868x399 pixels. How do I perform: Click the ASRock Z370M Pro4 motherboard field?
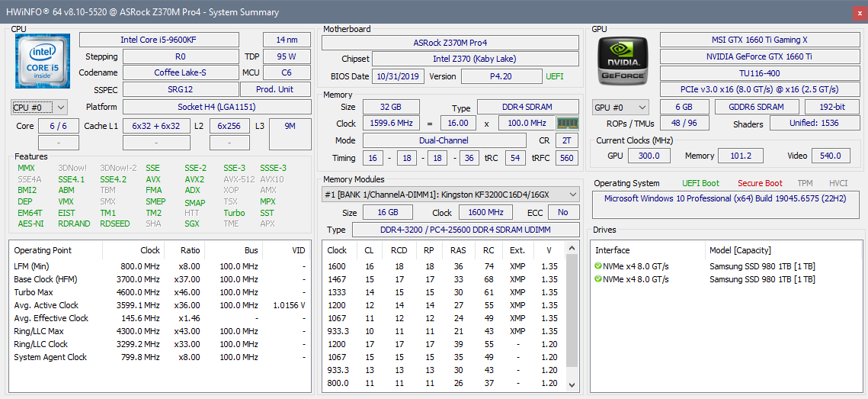click(450, 43)
